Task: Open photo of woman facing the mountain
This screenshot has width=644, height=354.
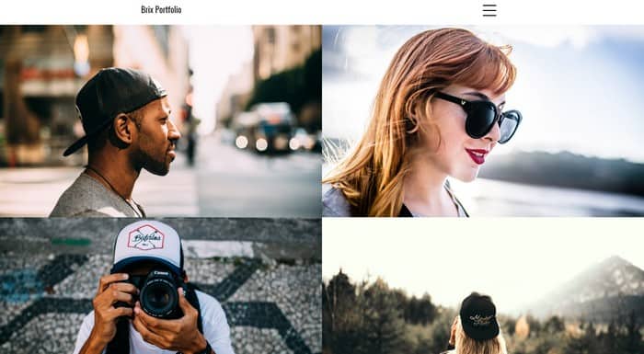Action: 483,286
